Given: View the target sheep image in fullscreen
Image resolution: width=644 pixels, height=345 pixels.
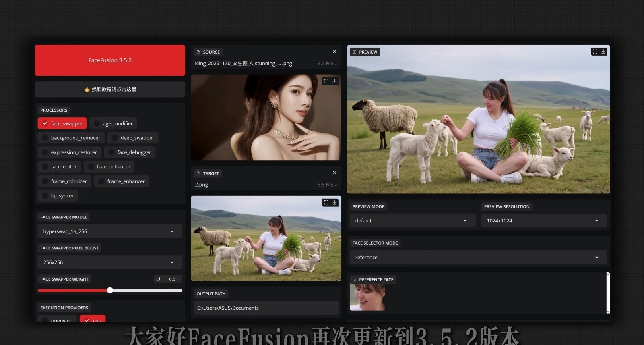Looking at the screenshot, I should click(x=326, y=202).
